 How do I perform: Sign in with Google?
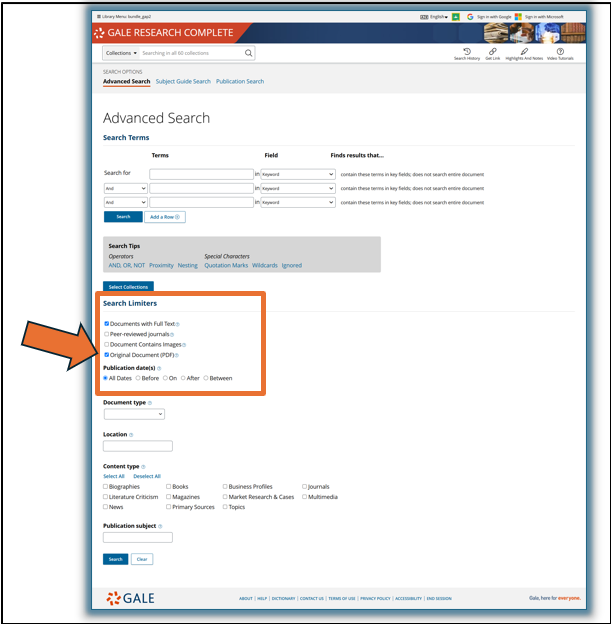tap(489, 17)
